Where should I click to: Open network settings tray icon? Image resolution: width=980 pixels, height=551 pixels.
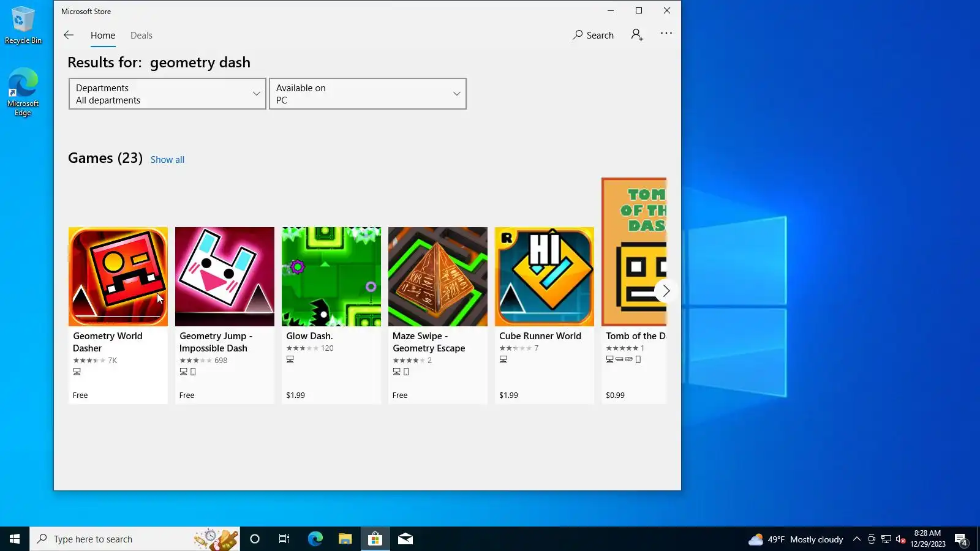886,539
